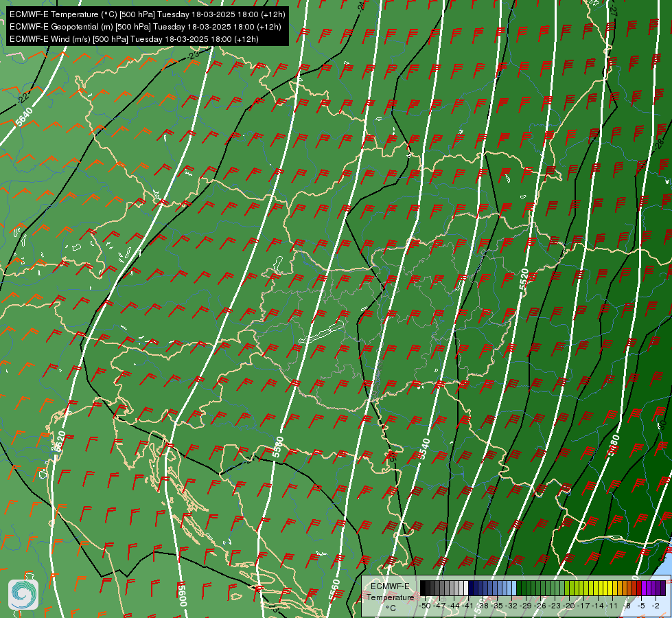Click the -29 tick label in the legend
Viewport: 672px width, 618px height.
[526, 606]
